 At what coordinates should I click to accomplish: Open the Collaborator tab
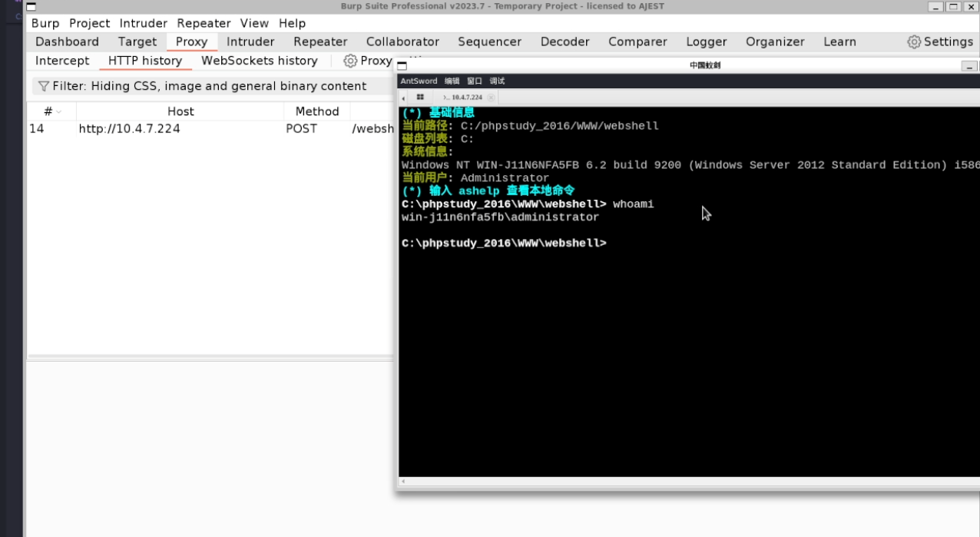pyautogui.click(x=402, y=41)
